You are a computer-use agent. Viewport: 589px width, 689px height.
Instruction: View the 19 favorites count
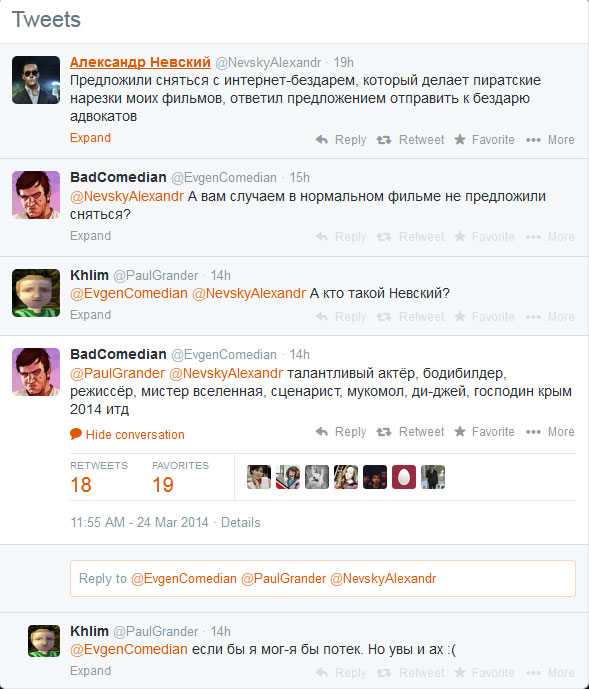click(163, 485)
